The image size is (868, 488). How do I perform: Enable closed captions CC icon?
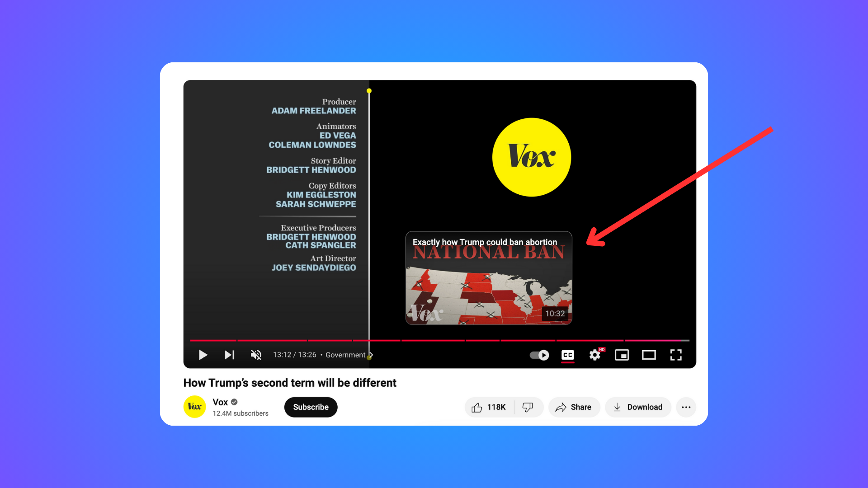567,355
